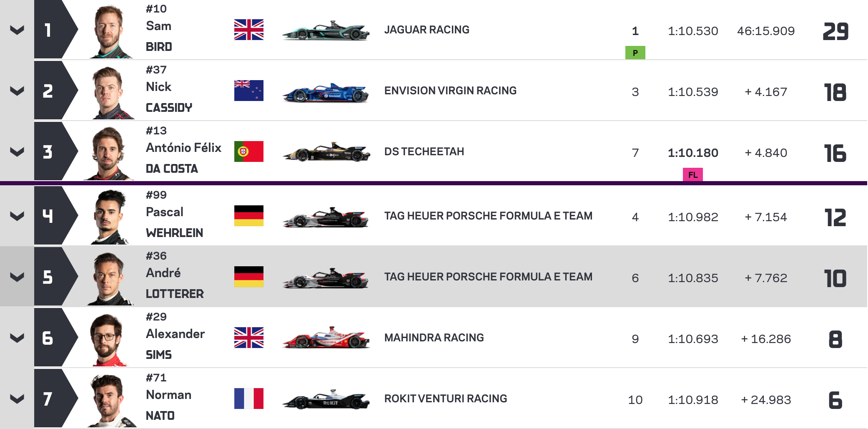Click the French flag beside Norman Nato

point(249,399)
